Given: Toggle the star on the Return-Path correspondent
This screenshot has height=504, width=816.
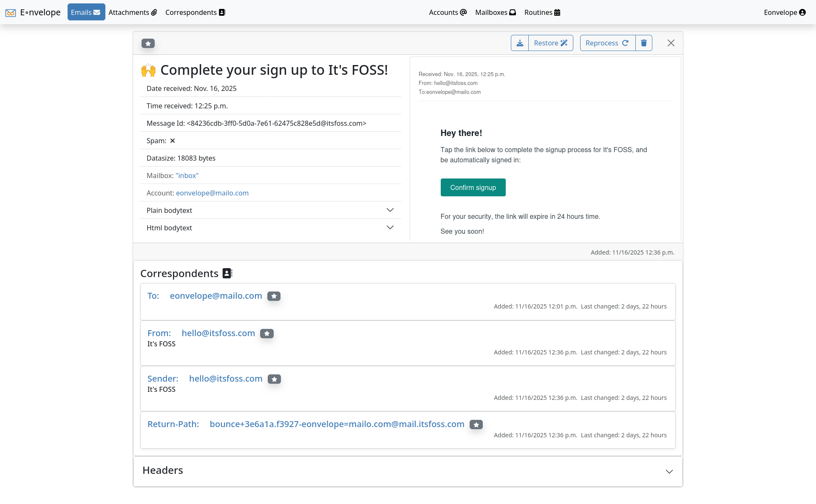Looking at the screenshot, I should click(x=476, y=425).
